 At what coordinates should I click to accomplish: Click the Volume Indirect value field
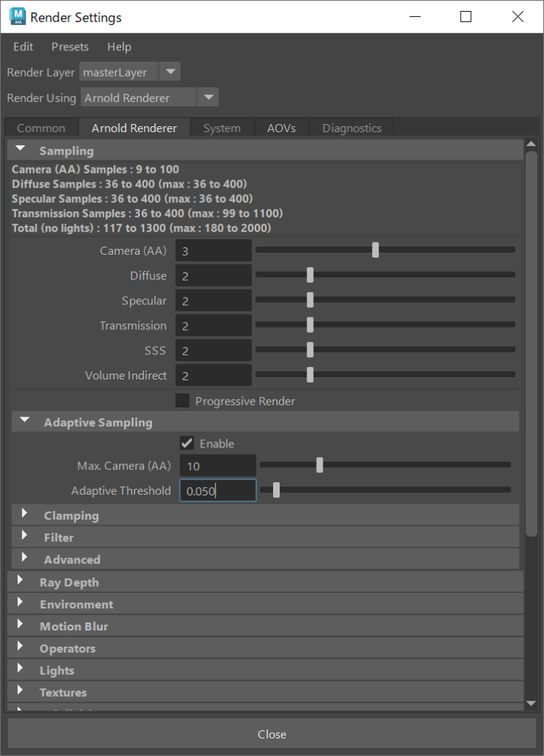pyautogui.click(x=213, y=376)
